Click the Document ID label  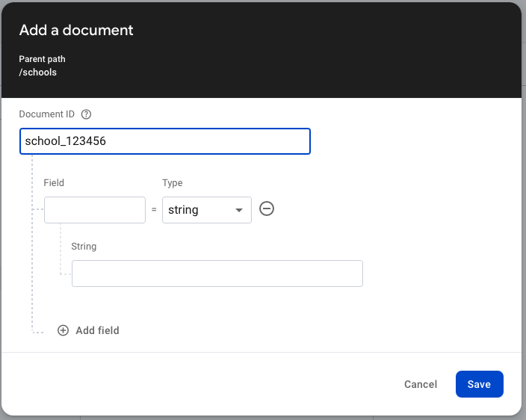coord(46,114)
